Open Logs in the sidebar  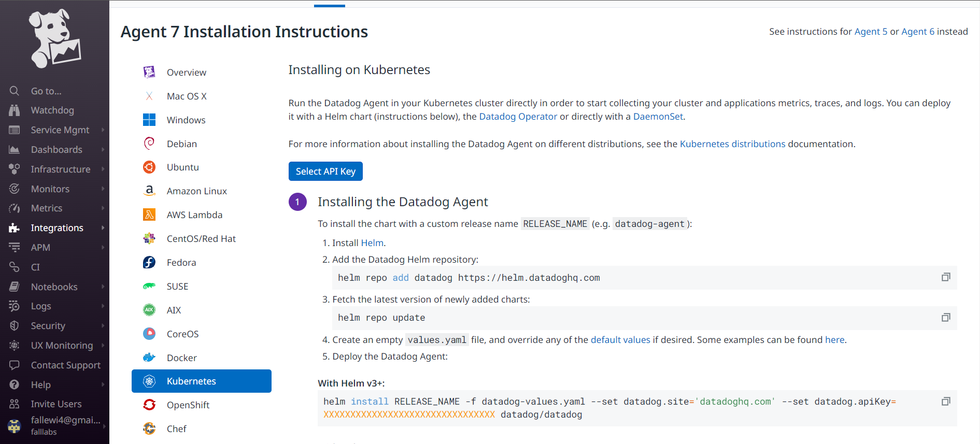41,306
